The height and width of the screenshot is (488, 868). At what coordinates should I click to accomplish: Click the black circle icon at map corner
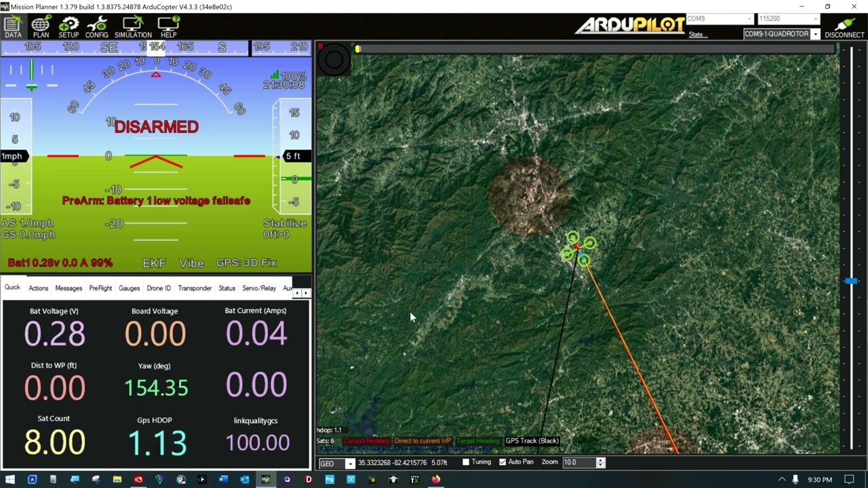[334, 60]
